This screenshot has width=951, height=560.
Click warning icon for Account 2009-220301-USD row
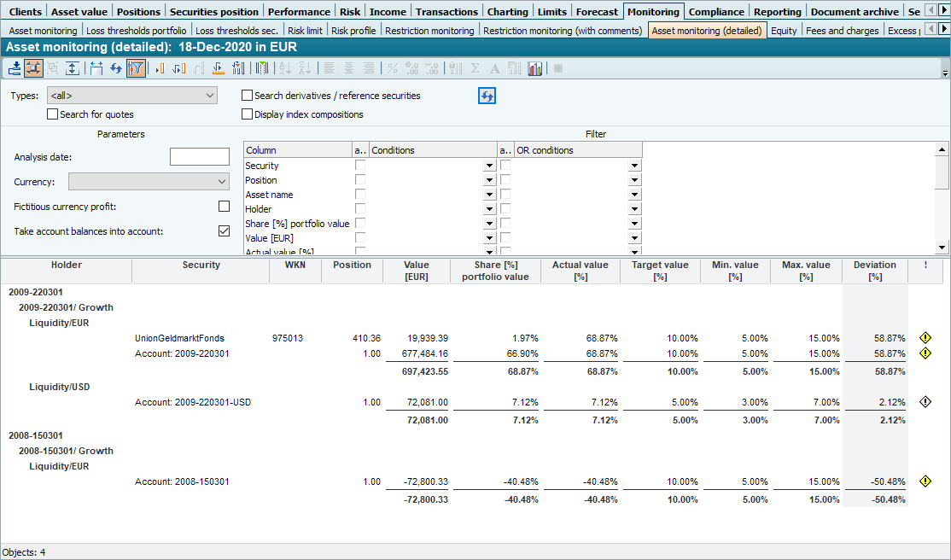(x=925, y=402)
